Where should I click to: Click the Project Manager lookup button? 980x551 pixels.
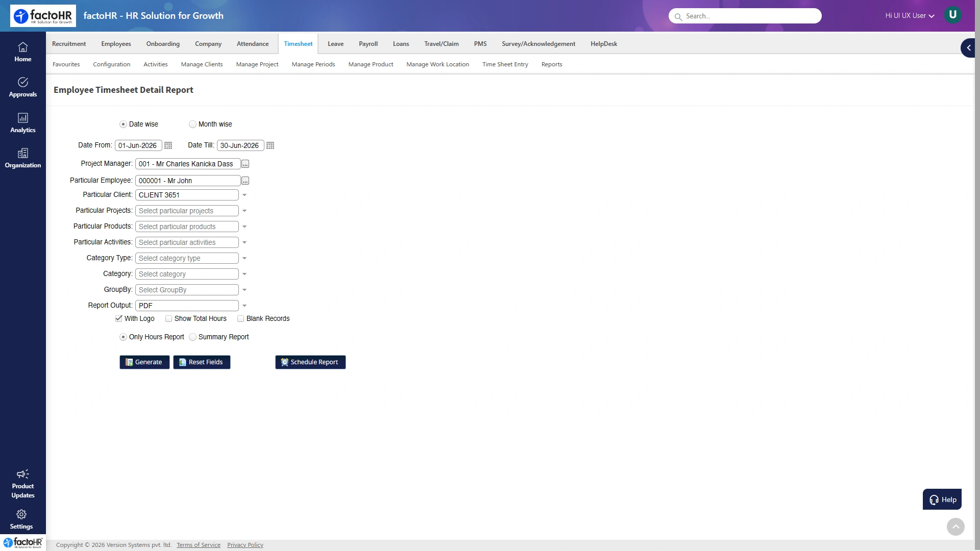click(245, 164)
